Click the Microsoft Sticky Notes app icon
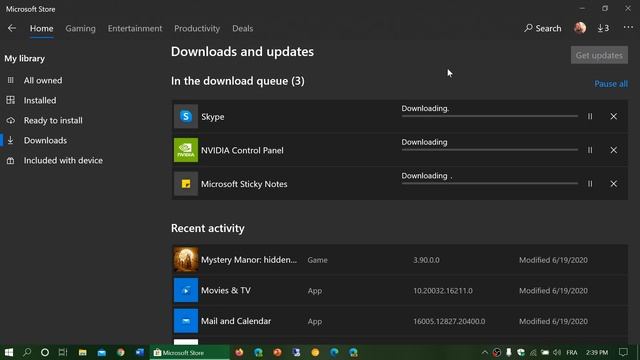Viewport: 640px width, 360px height. (x=186, y=184)
